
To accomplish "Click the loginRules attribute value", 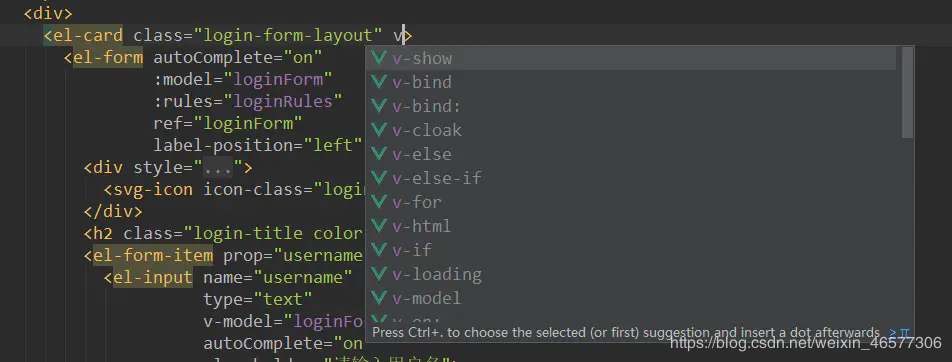I will [x=283, y=101].
